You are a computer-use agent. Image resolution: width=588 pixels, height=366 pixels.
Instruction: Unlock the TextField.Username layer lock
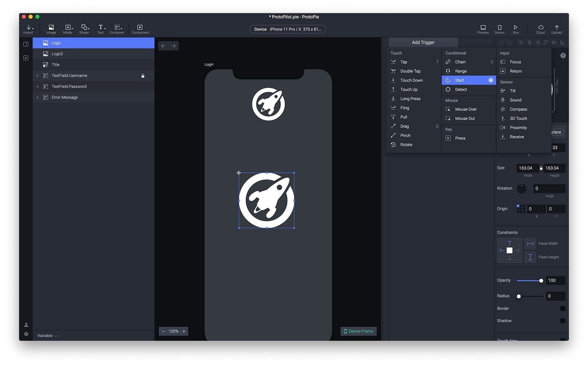click(143, 76)
